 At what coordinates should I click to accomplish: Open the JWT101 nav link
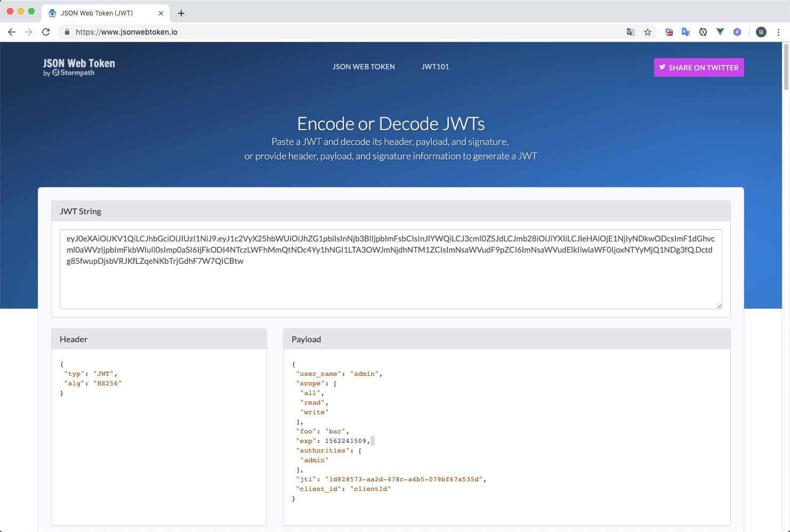pyautogui.click(x=435, y=67)
